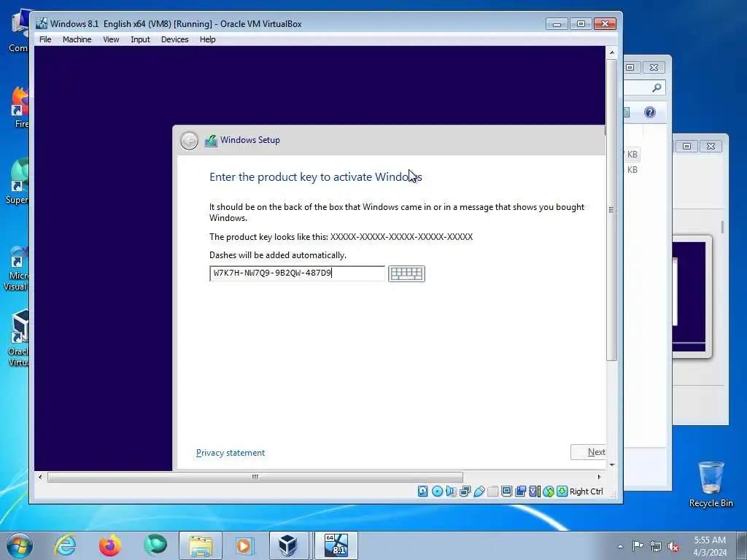Click the shared folders status icon

tap(492, 491)
